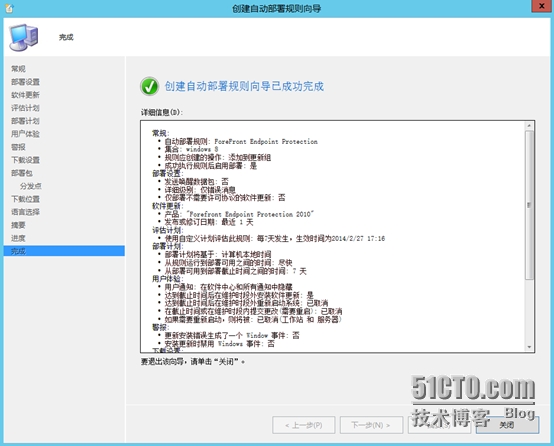Click the 要退出该向导 instruction text

193,362
